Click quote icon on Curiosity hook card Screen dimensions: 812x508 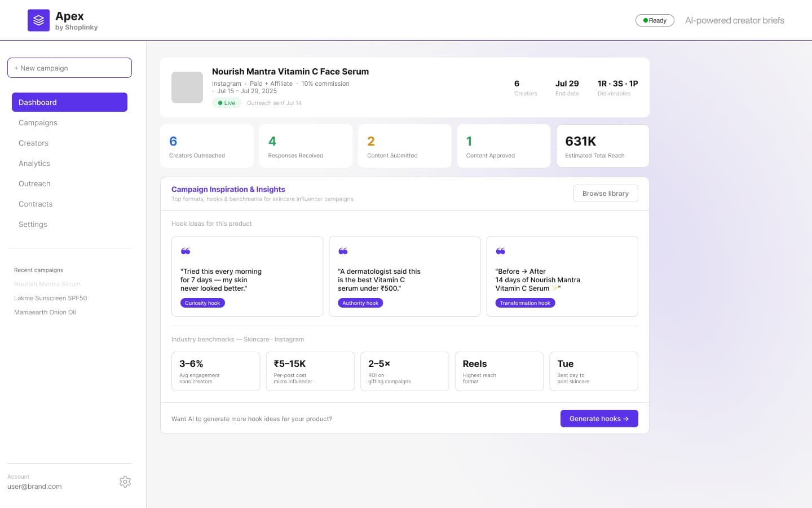click(x=186, y=251)
